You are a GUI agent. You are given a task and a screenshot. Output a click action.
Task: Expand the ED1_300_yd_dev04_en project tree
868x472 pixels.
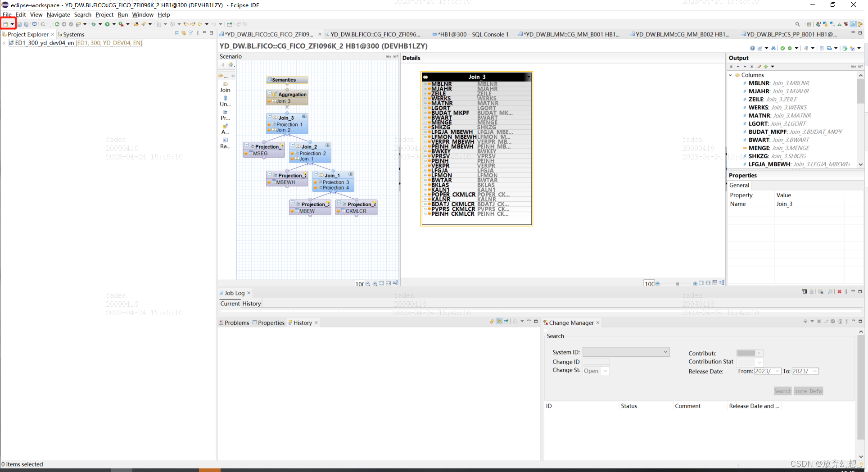tap(4, 43)
